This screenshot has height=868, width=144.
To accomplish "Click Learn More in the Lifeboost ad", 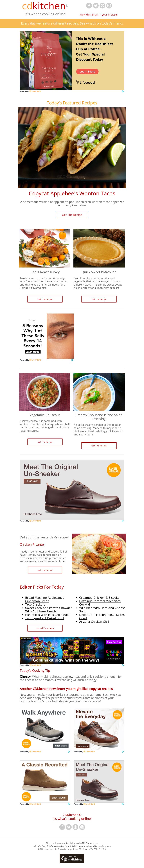I will (87, 71).
